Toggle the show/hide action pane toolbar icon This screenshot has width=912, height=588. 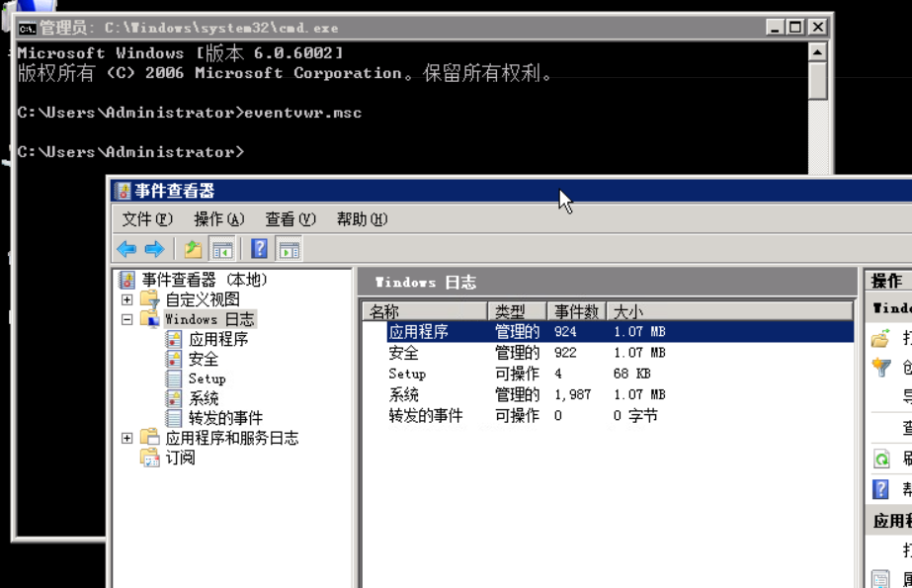[x=290, y=249]
